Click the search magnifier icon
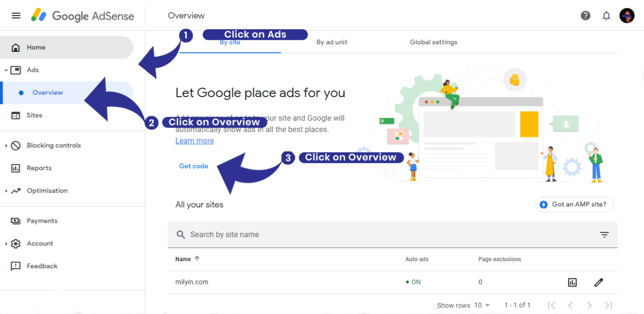The image size is (644, 314). (181, 234)
